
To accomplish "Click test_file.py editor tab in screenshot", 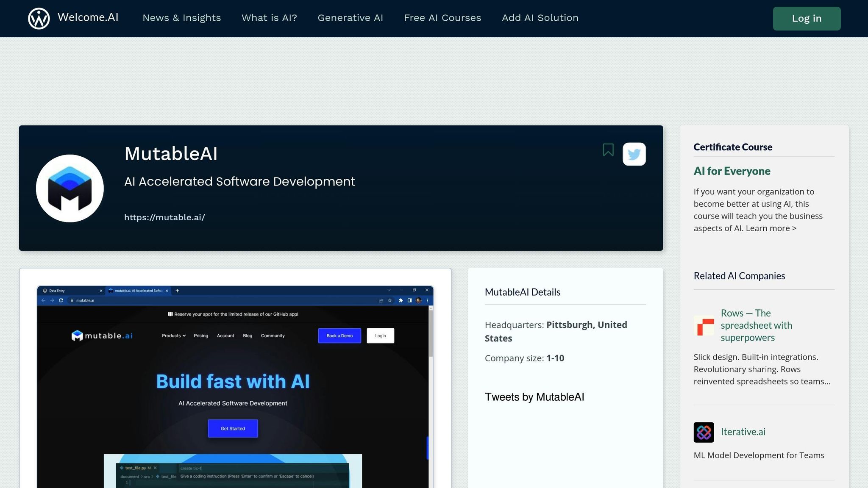I will [x=138, y=468].
